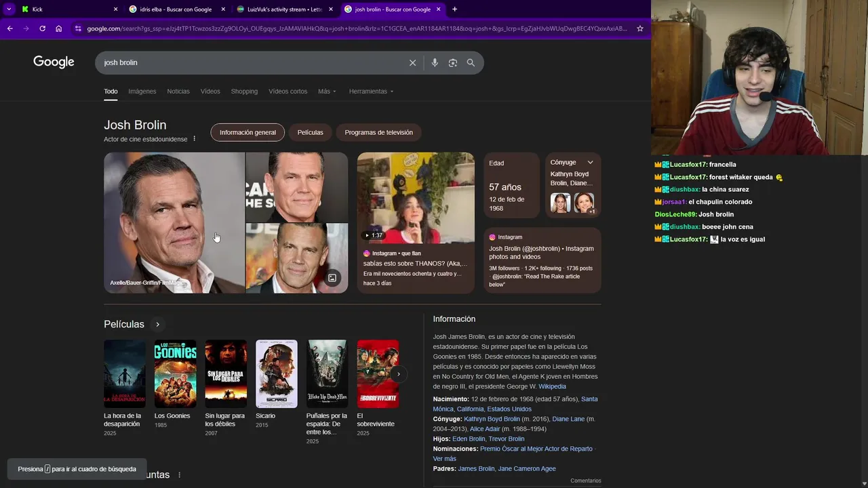Image resolution: width=868 pixels, height=488 pixels.
Task: Open Premio Óscar al Mejor Actor link
Action: pos(536,449)
